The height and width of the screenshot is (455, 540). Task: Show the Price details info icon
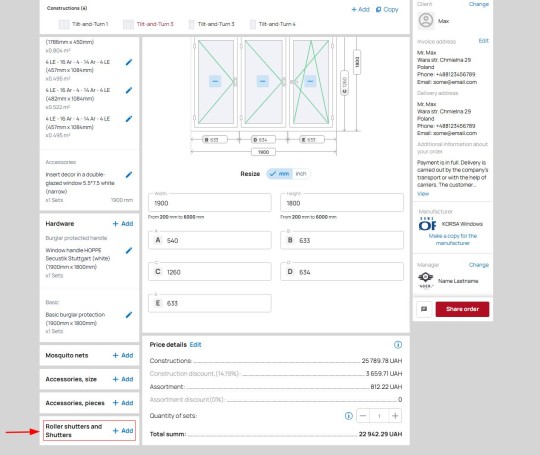point(398,345)
